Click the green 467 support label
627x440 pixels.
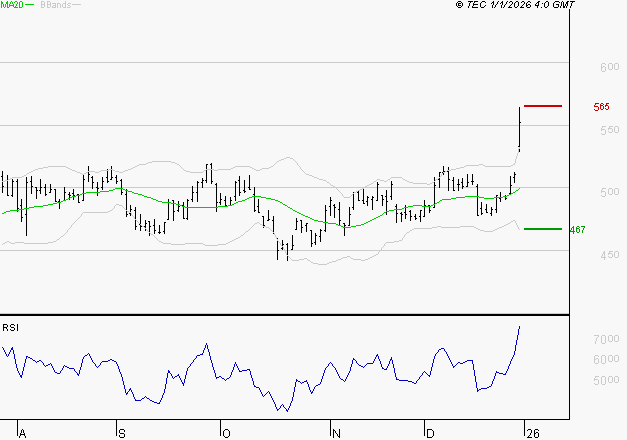(x=577, y=230)
